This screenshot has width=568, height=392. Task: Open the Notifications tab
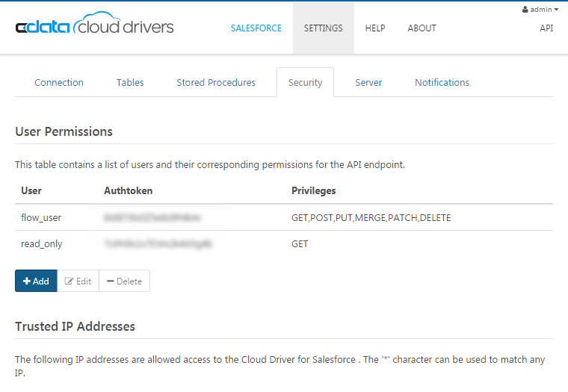click(x=442, y=83)
